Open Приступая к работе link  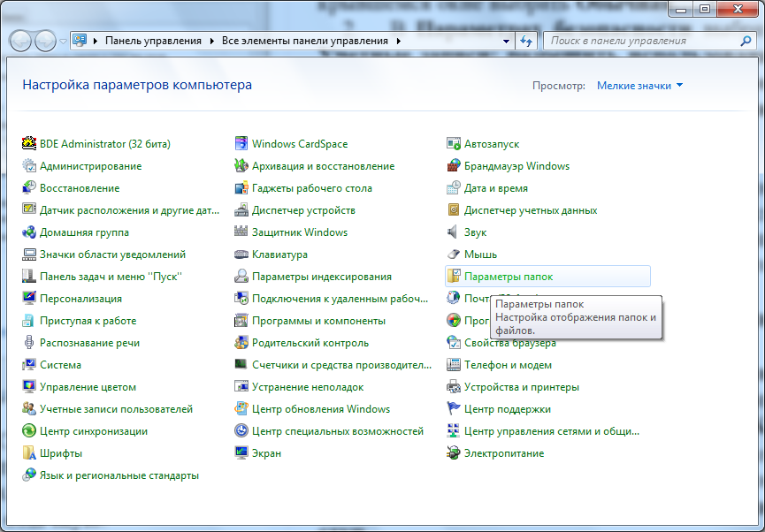(x=88, y=321)
